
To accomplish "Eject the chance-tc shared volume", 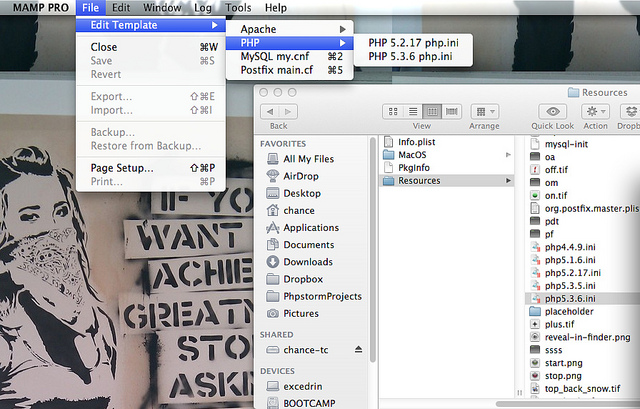I will pos(358,349).
